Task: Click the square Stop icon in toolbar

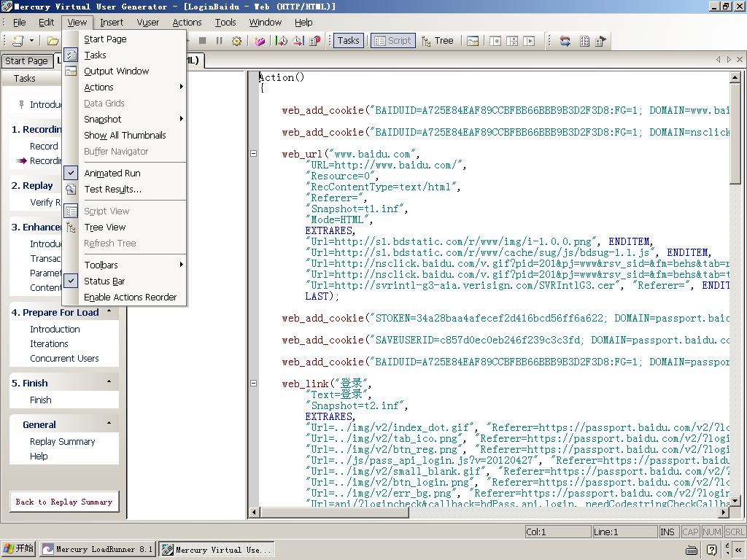Action: [203, 41]
